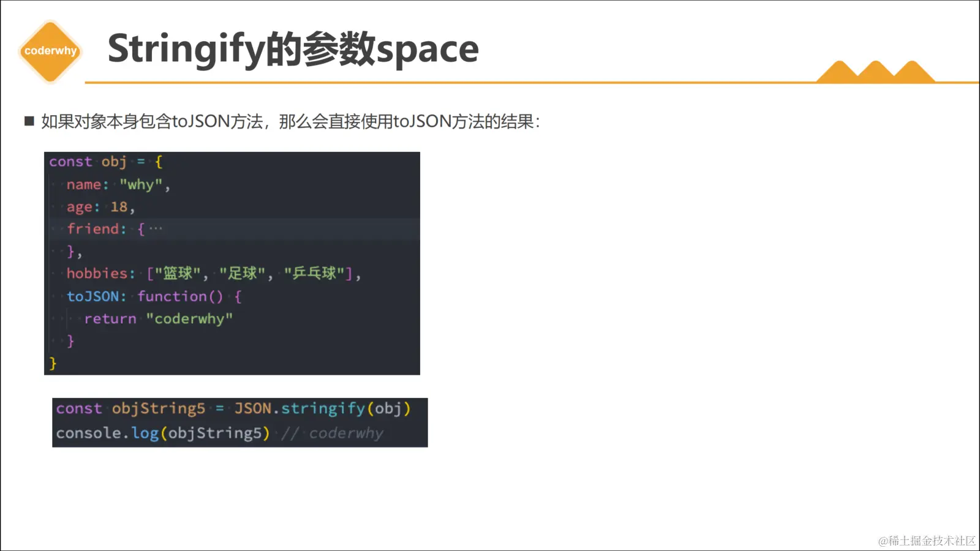
Task: Click the code line name: "why"
Action: click(x=118, y=184)
